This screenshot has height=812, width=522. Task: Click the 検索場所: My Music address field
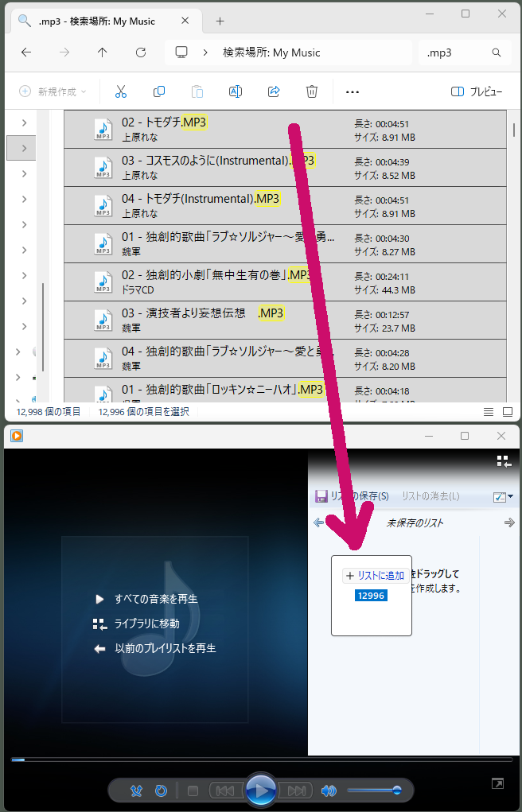288,52
